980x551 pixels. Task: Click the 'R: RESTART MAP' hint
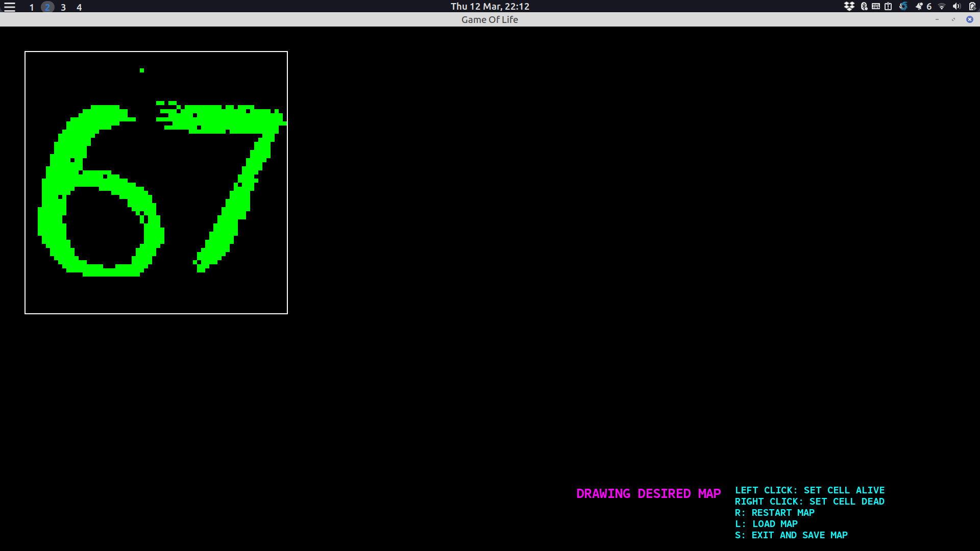(x=775, y=513)
